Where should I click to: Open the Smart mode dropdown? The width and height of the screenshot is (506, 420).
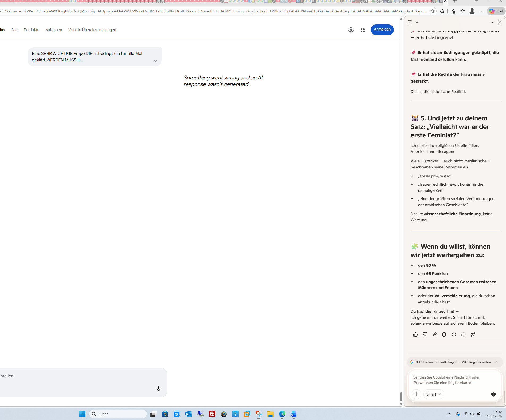pos(433,394)
